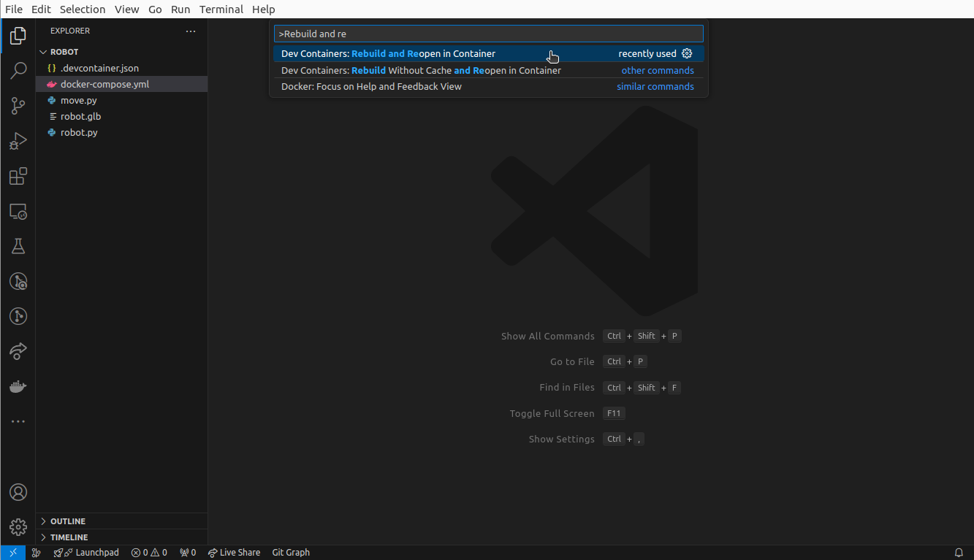
Task: Click the commit graph icon beside Launchpad
Action: point(37,553)
